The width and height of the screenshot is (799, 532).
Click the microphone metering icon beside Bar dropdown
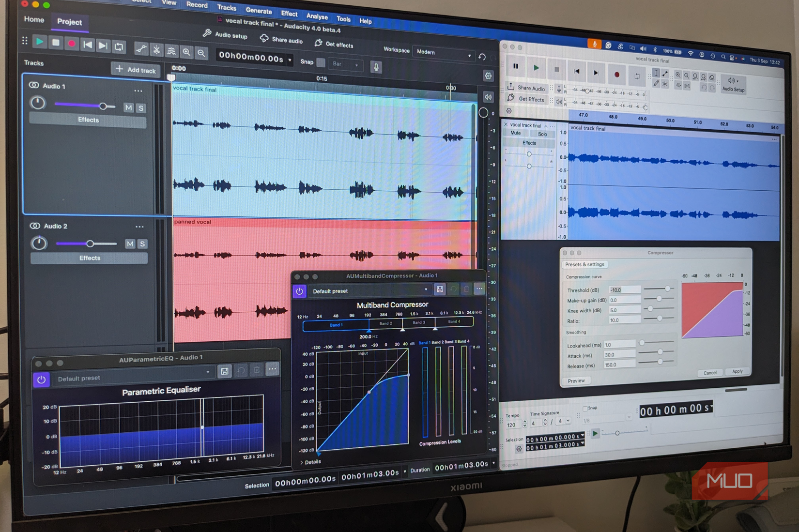376,67
